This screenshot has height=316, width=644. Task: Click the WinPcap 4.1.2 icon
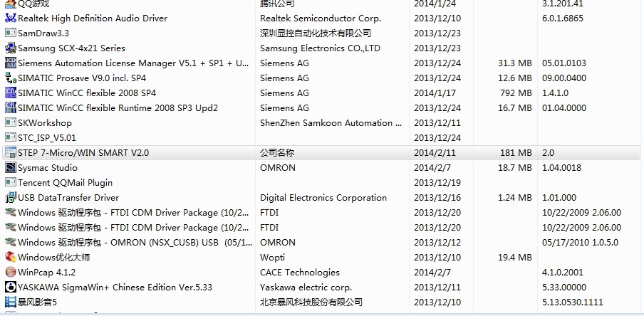pyautogui.click(x=10, y=272)
